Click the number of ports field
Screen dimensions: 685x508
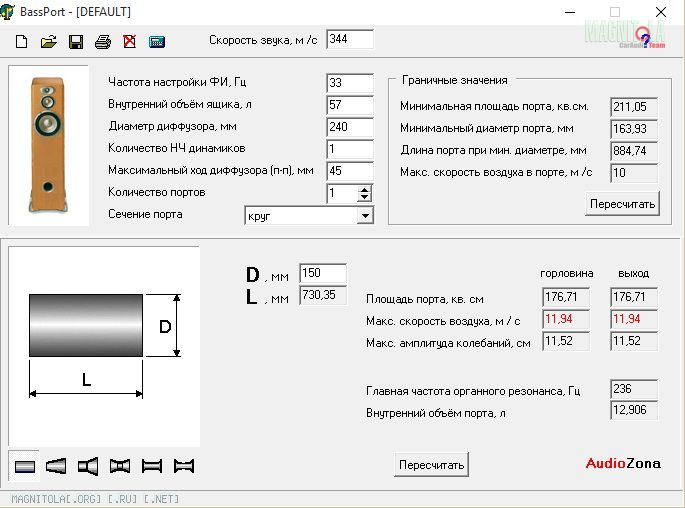click(x=342, y=193)
